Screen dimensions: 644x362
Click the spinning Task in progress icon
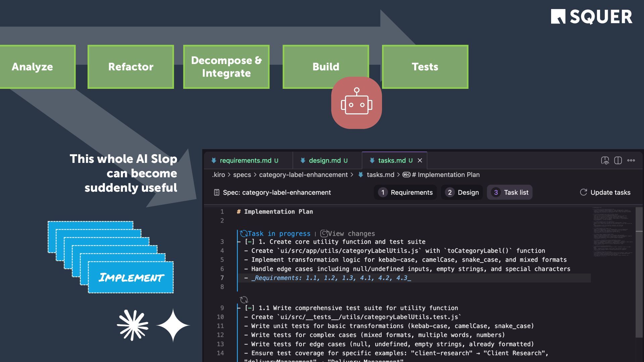tap(244, 234)
